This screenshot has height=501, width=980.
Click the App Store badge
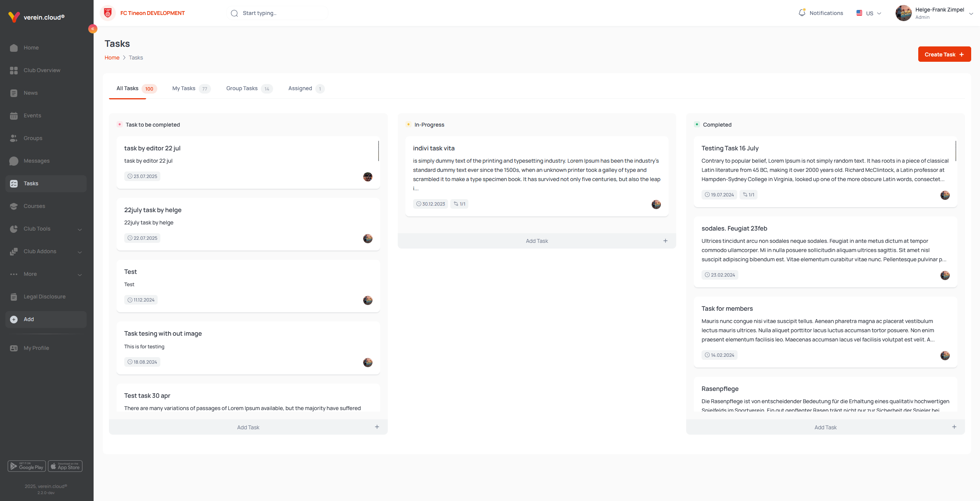coord(65,466)
